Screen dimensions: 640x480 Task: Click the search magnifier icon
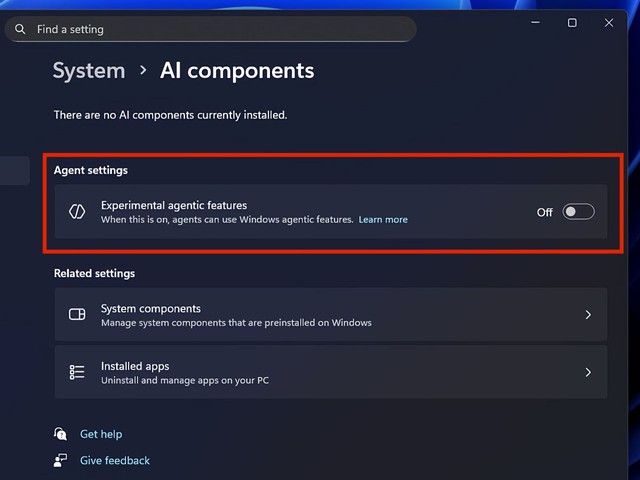click(20, 29)
